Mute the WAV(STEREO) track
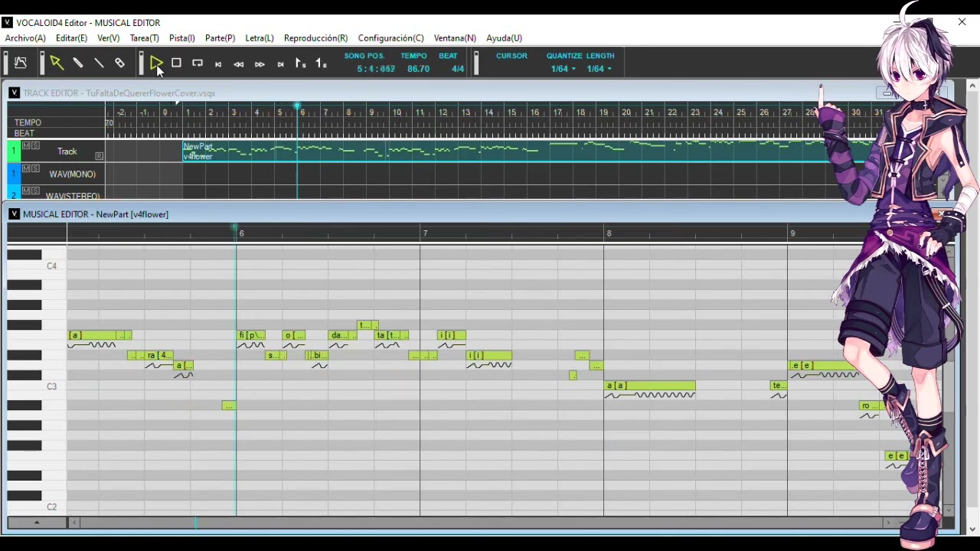Screen dimensions: 980x551 (27, 190)
